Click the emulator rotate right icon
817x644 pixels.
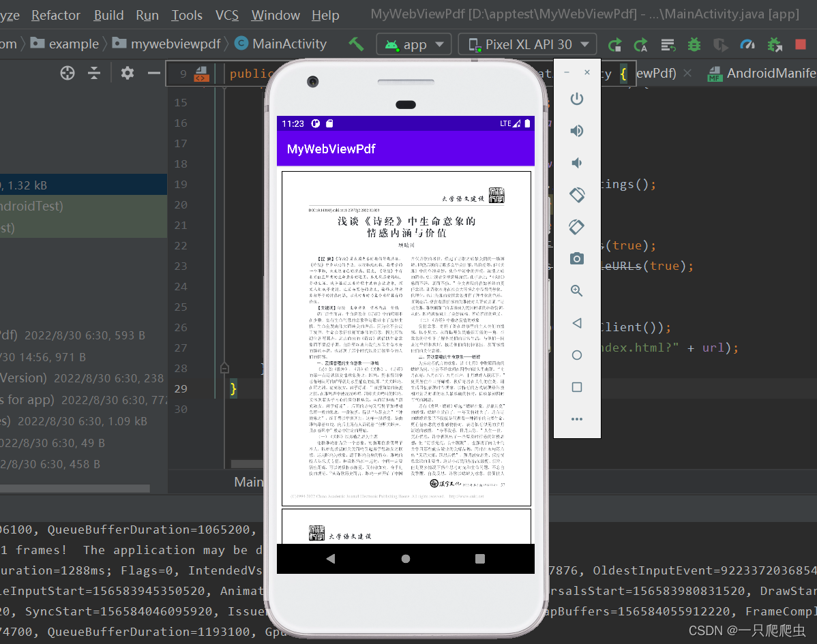pos(577,227)
